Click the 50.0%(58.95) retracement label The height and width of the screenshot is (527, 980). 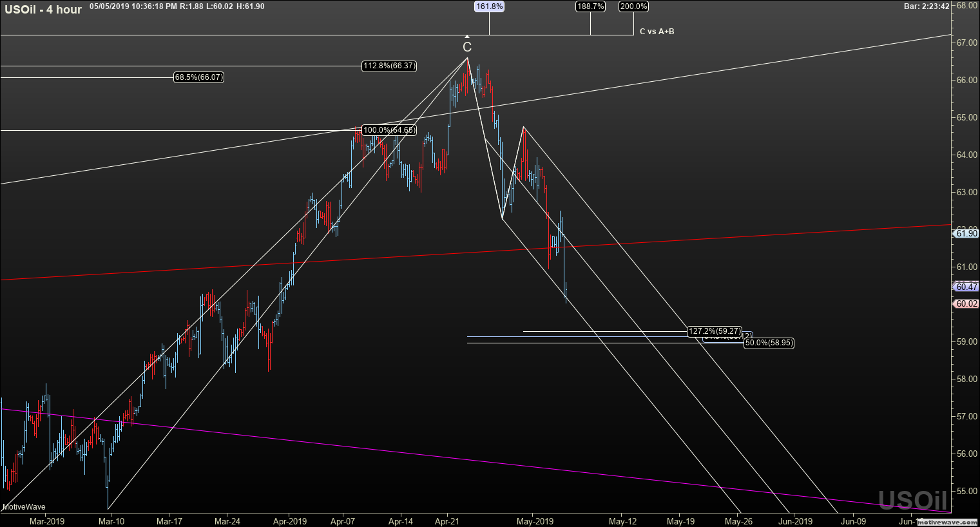point(769,343)
